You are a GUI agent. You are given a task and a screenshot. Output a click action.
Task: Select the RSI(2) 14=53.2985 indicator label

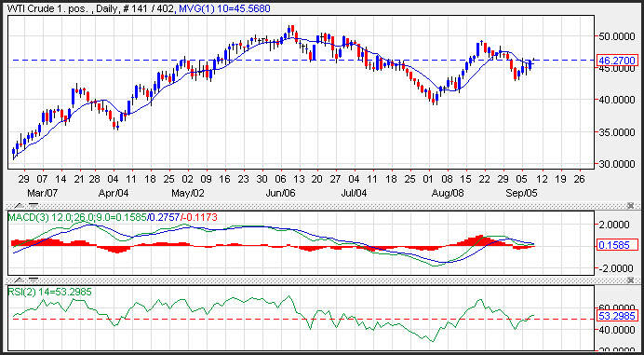tap(50, 292)
